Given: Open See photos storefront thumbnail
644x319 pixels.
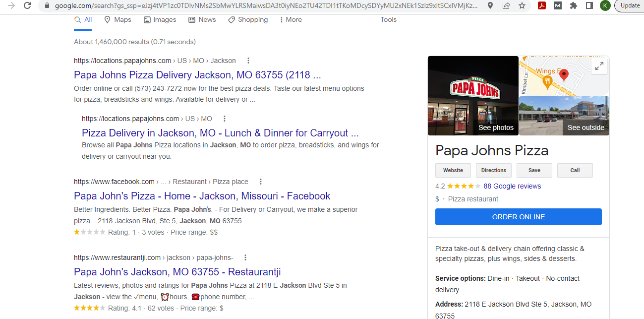Looking at the screenshot, I should [x=473, y=96].
